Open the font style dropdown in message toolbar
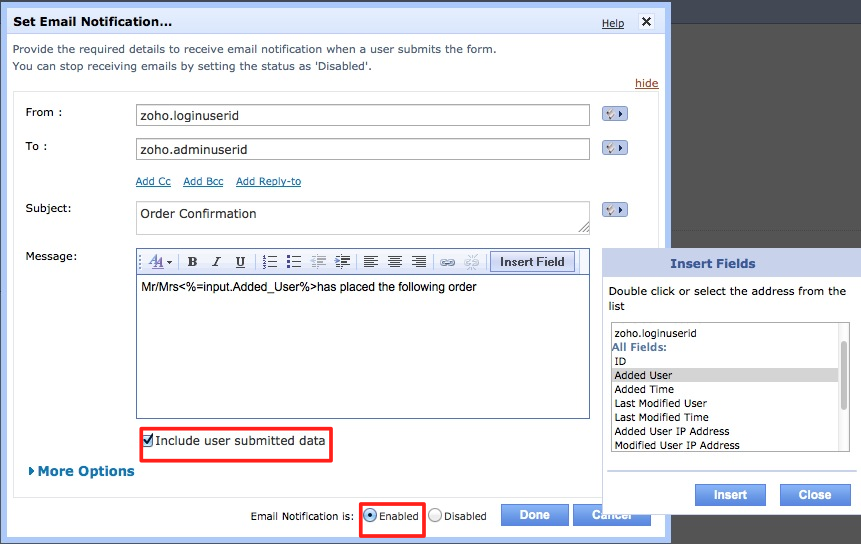The height and width of the screenshot is (544, 861). (x=160, y=262)
